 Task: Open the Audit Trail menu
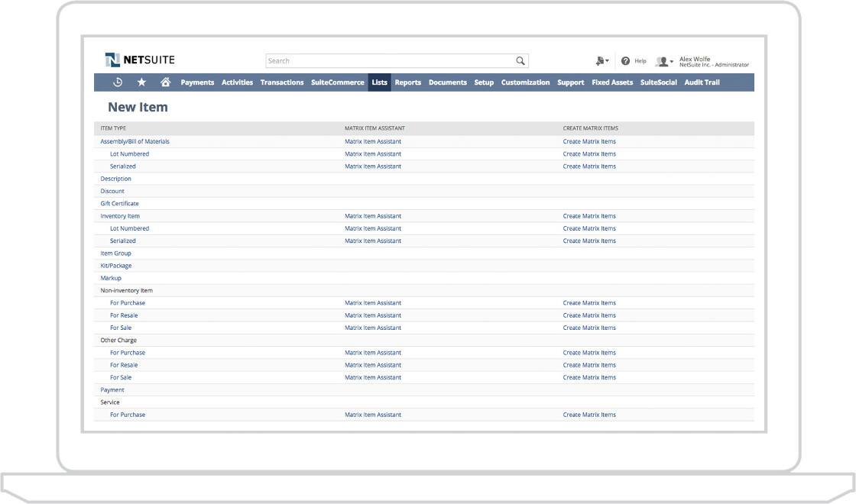(x=702, y=82)
